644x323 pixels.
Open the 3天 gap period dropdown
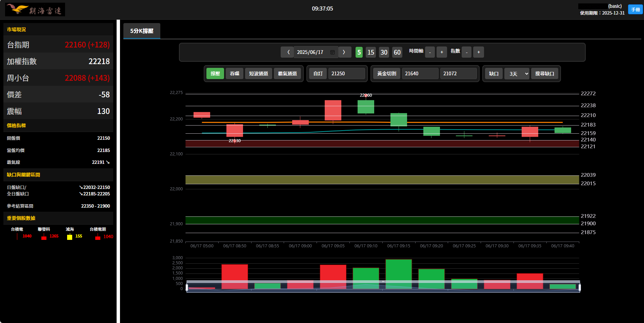click(517, 74)
